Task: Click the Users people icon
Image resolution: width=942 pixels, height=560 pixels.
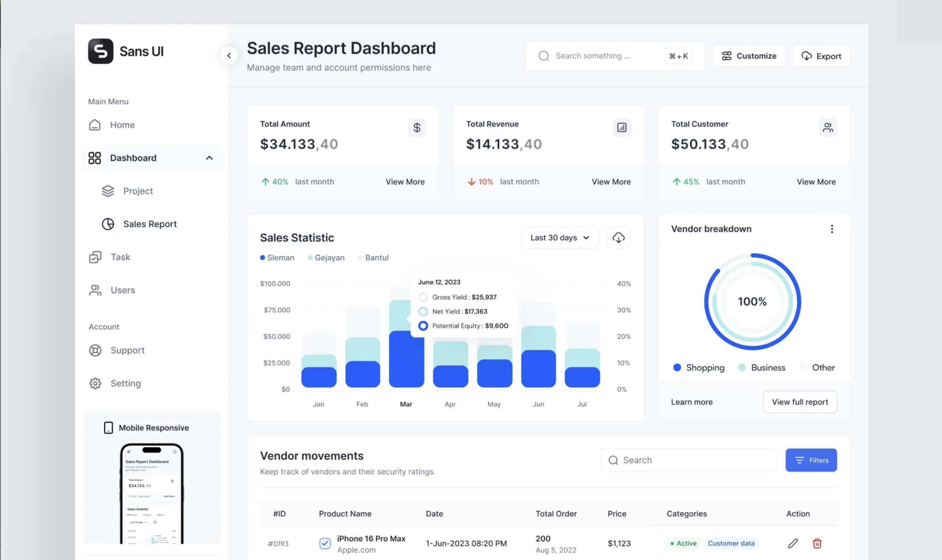Action: point(95,290)
